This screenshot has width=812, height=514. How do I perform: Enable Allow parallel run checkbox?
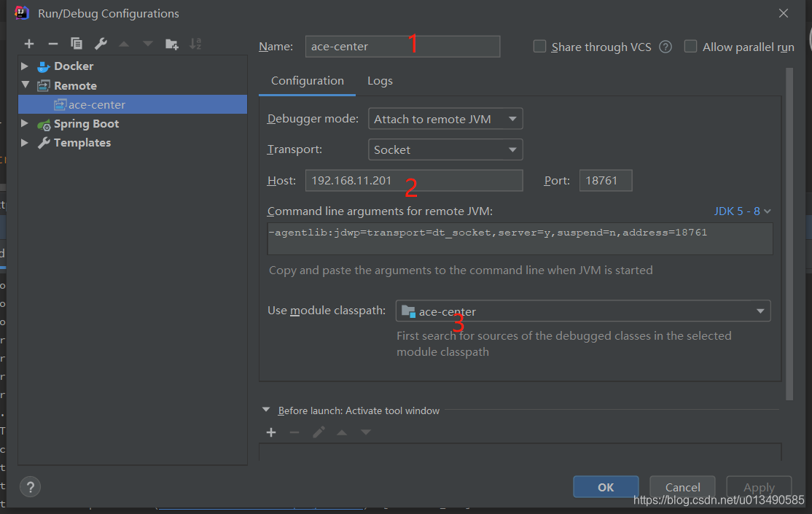pyautogui.click(x=690, y=47)
